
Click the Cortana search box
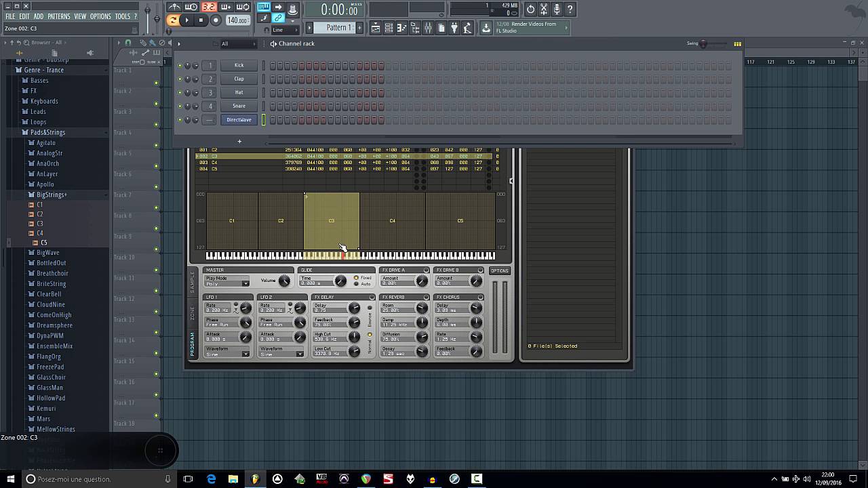pyautogui.click(x=98, y=479)
